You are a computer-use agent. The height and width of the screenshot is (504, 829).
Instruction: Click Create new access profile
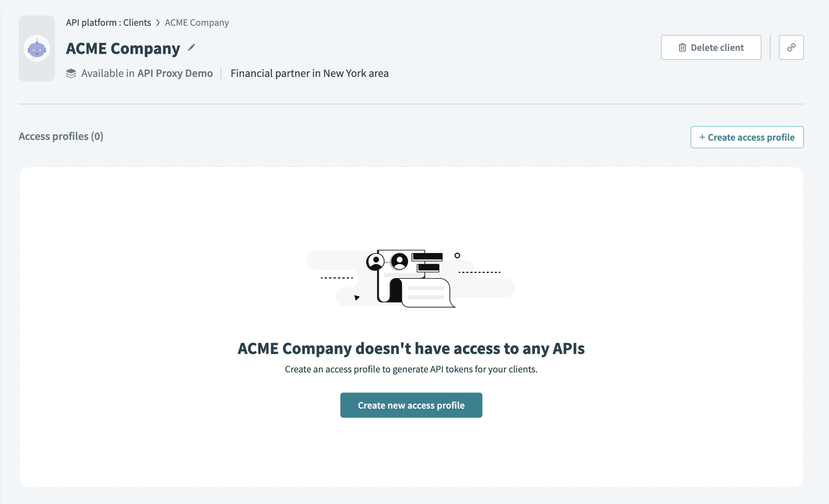click(411, 405)
